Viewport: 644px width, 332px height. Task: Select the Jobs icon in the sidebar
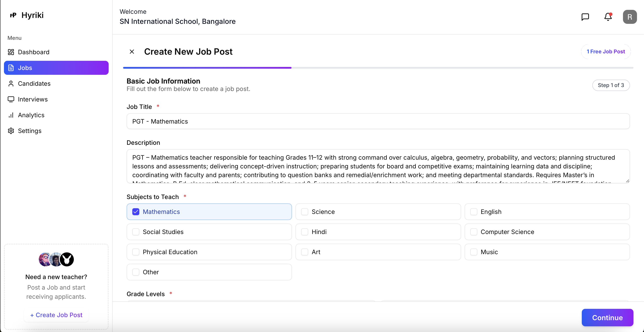(x=11, y=68)
